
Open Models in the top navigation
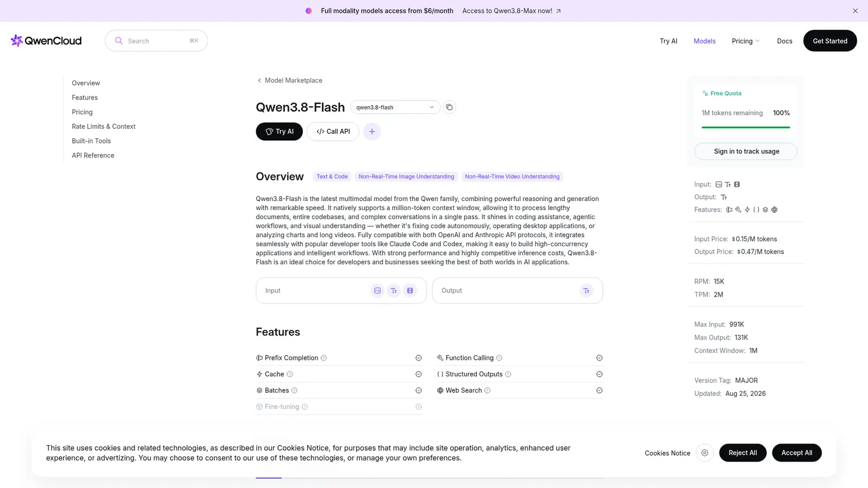(705, 41)
